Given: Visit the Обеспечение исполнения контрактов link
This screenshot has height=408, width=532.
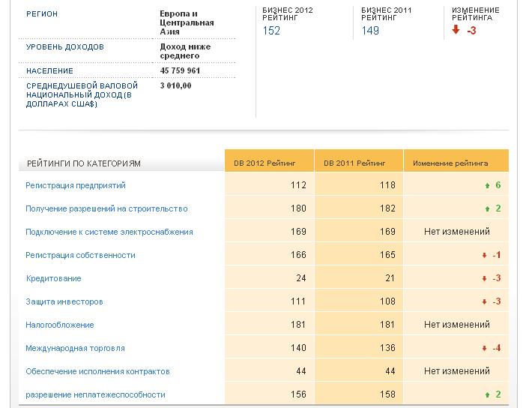Looking at the screenshot, I should coord(97,371).
